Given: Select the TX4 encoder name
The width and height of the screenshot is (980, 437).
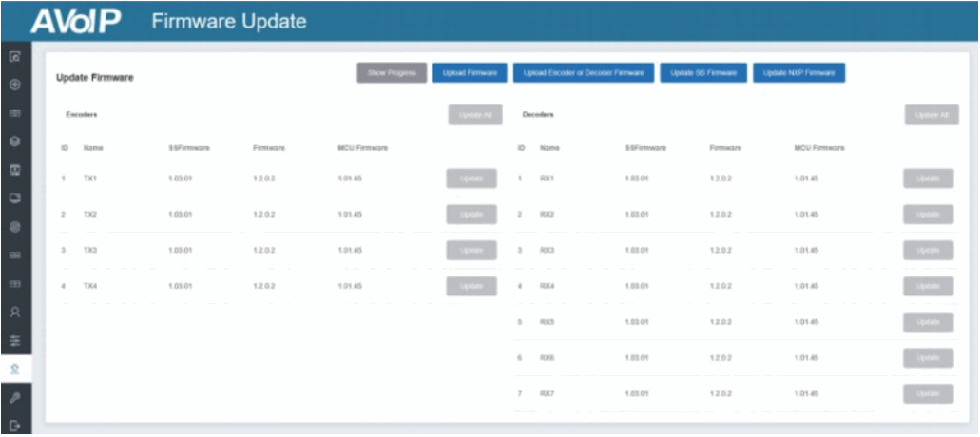Looking at the screenshot, I should 90,287.
